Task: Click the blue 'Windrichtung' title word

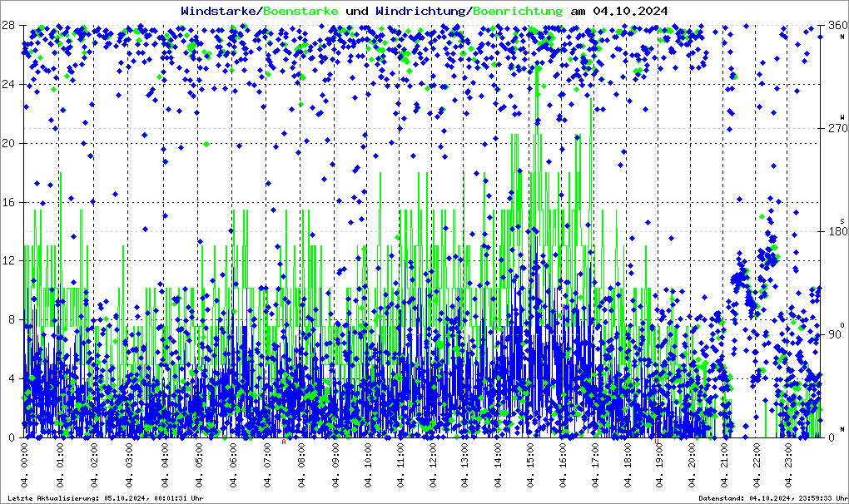Action: pyautogui.click(x=420, y=11)
